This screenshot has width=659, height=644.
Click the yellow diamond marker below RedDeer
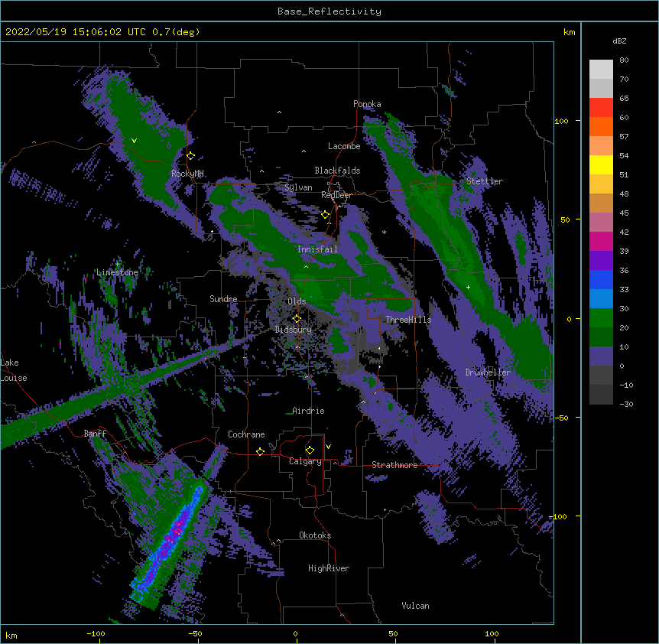click(326, 215)
